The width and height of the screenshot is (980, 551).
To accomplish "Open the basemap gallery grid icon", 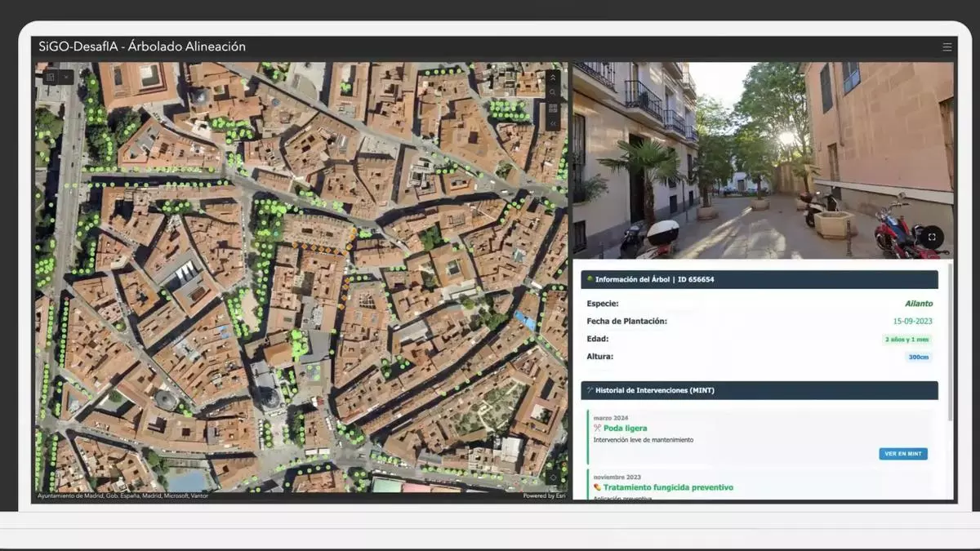I will click(553, 108).
